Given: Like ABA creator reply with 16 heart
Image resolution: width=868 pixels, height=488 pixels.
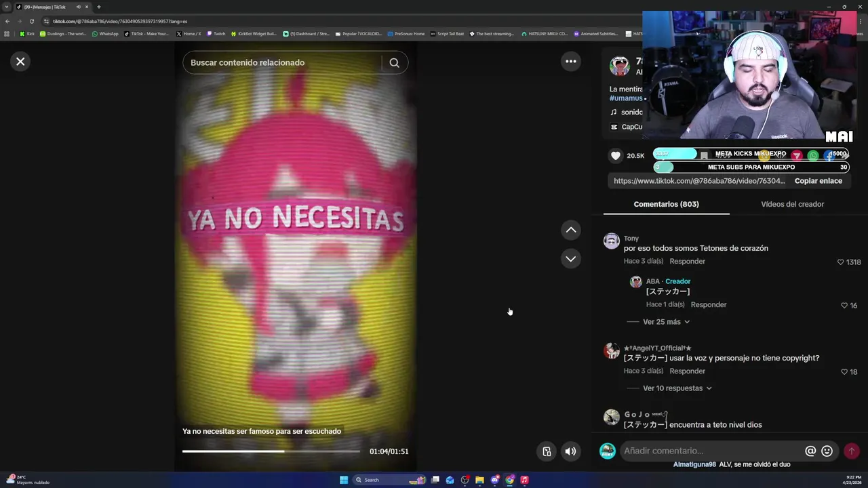Looking at the screenshot, I should 844,306.
